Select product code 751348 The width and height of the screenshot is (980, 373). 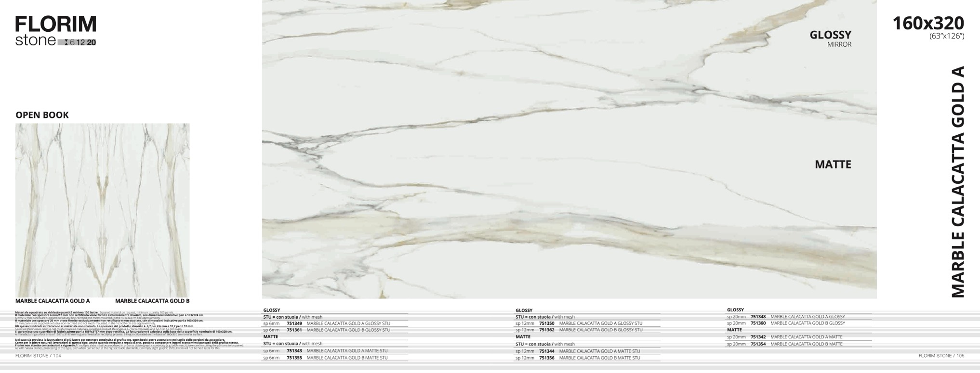(758, 317)
